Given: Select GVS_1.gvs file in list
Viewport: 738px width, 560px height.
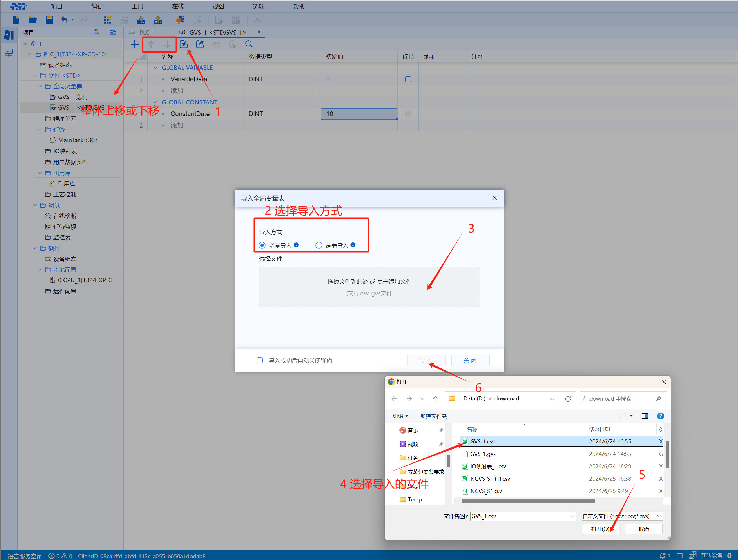Looking at the screenshot, I should click(483, 454).
